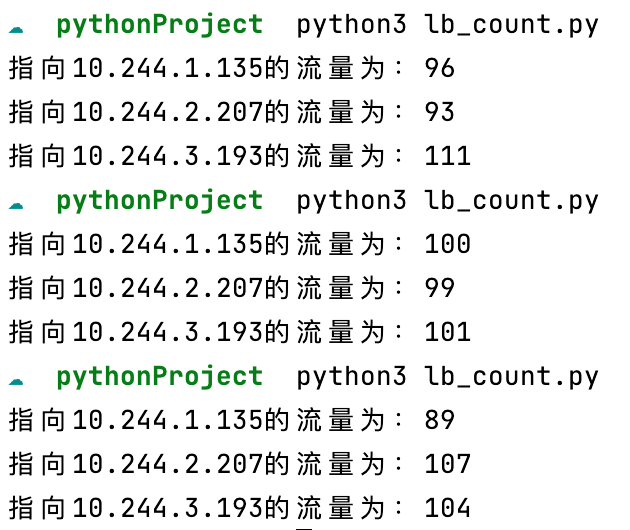Click the traffic value 89

coord(440,420)
